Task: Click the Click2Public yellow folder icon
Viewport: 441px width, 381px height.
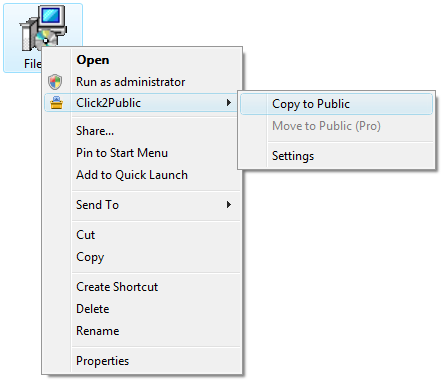Action: click(x=56, y=103)
